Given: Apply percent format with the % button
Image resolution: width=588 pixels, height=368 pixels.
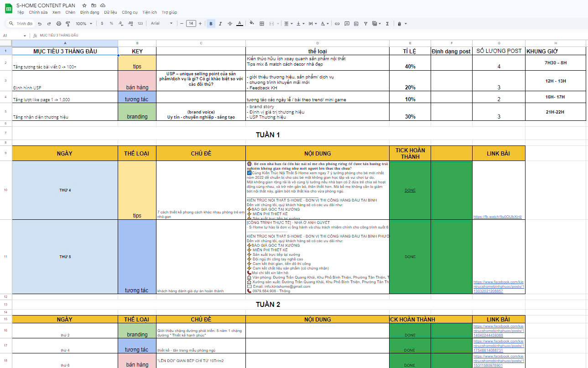Looking at the screenshot, I should click(x=111, y=23).
